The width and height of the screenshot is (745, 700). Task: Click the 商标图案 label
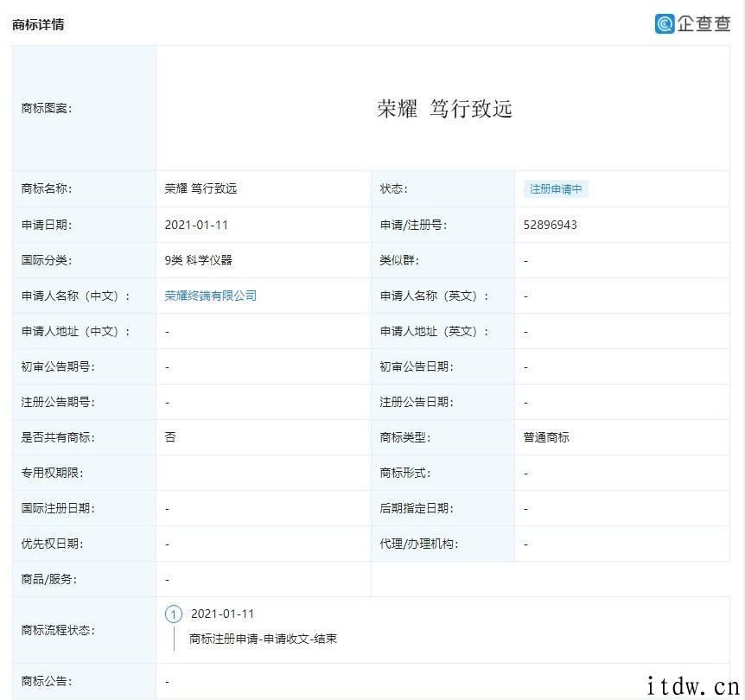click(46, 108)
